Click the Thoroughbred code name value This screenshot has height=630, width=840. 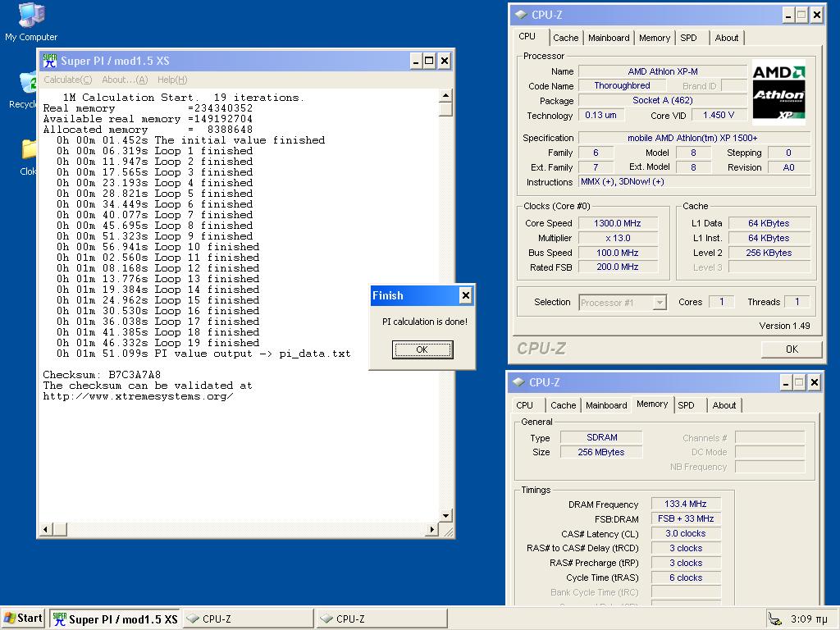622,85
